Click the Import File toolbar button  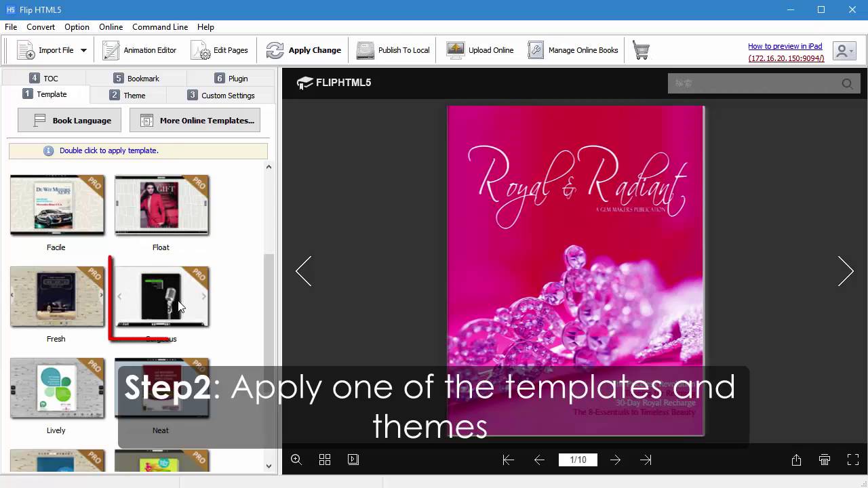tap(45, 50)
